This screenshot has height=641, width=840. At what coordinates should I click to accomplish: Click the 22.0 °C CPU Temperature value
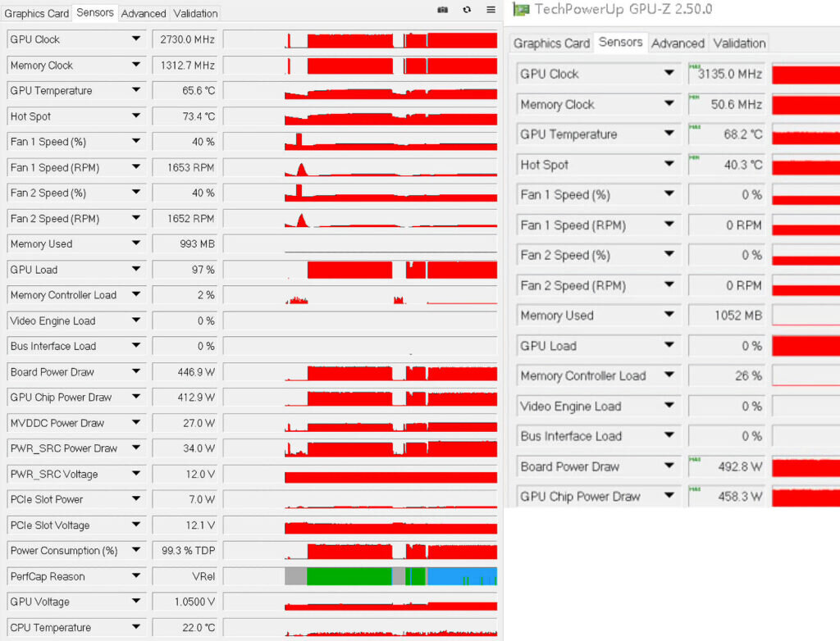pyautogui.click(x=185, y=628)
